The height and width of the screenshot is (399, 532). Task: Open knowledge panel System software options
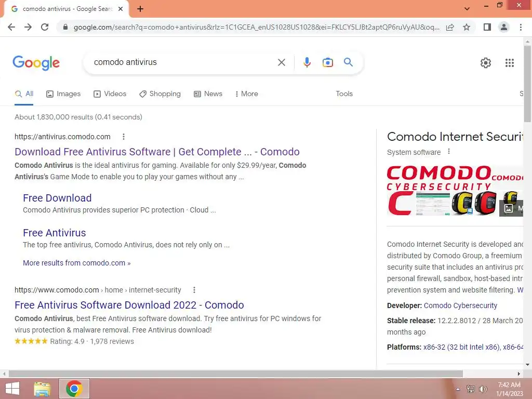[449, 152]
